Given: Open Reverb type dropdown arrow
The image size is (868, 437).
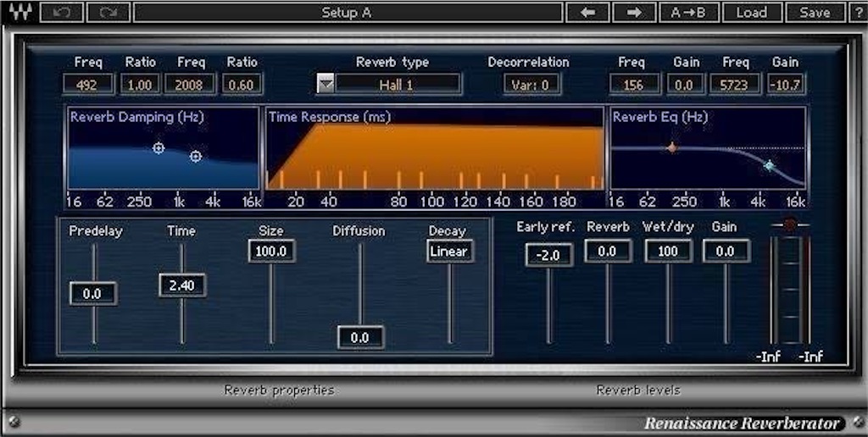Looking at the screenshot, I should tap(325, 84).
